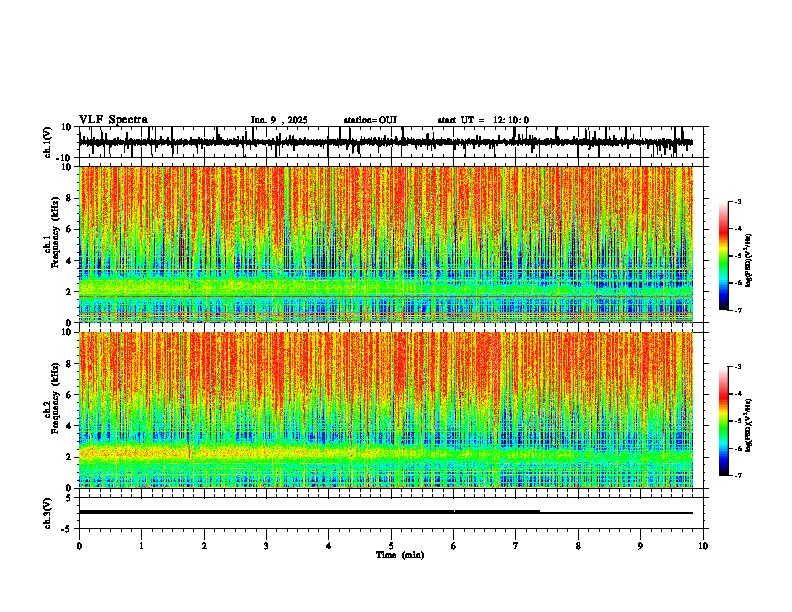
Task: Click the time axis tick label "6"
Action: coord(454,546)
